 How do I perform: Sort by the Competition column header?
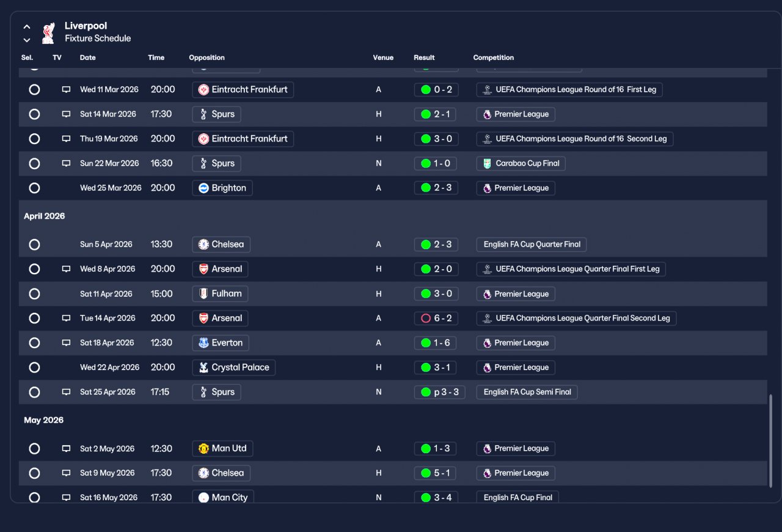(494, 57)
